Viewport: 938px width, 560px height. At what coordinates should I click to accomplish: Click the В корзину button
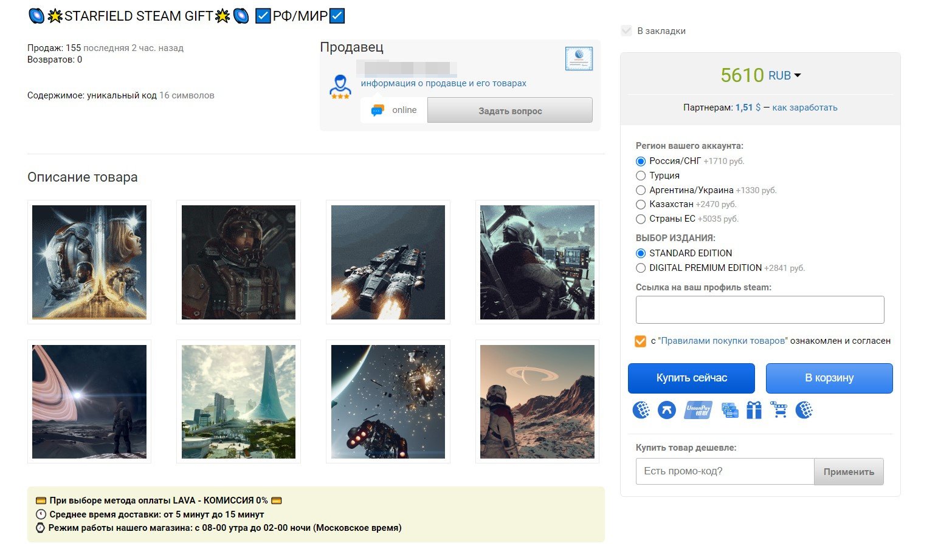click(829, 378)
